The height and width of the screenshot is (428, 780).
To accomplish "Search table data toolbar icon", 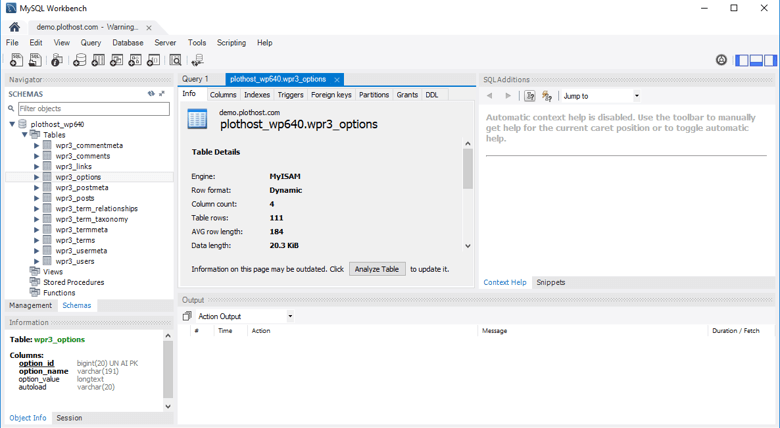I will click(x=175, y=60).
